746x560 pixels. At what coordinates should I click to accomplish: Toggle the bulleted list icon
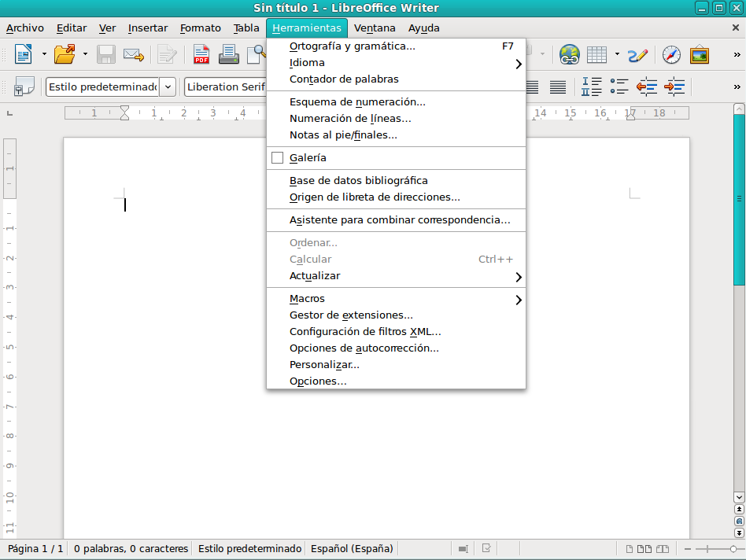tap(619, 87)
